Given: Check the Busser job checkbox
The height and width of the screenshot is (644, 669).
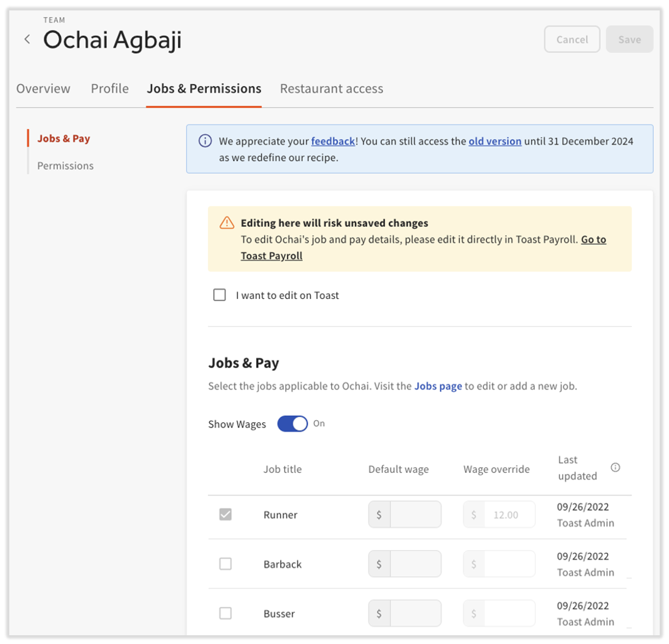Looking at the screenshot, I should (x=225, y=613).
